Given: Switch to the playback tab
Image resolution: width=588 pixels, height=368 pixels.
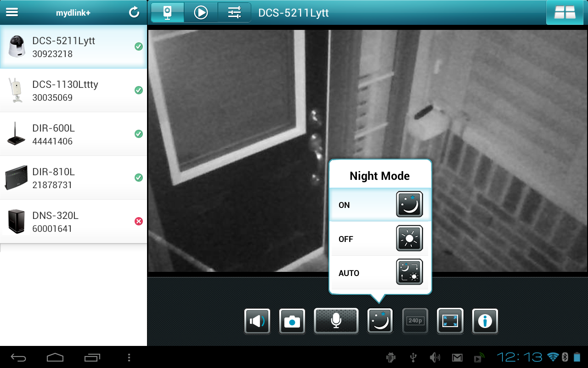Looking at the screenshot, I should tap(201, 13).
